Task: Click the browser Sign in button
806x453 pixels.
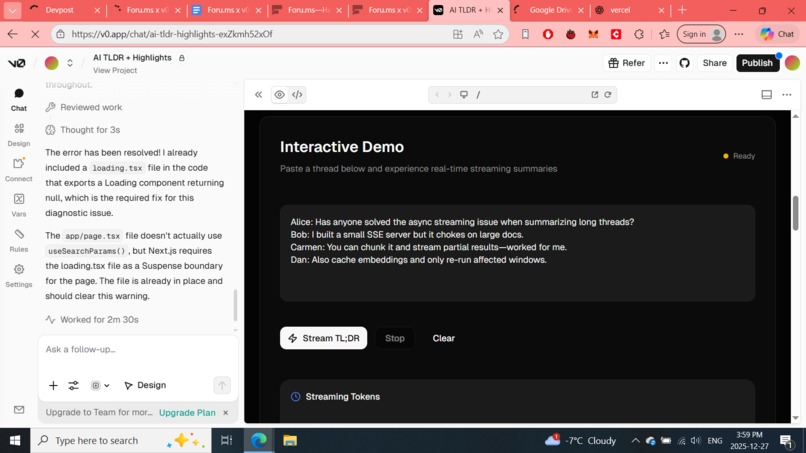Action: click(701, 34)
